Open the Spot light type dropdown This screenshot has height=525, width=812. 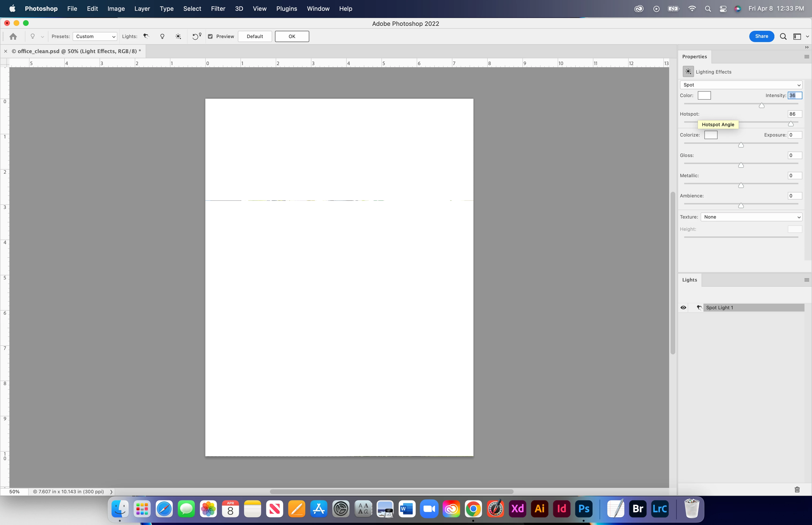click(x=741, y=85)
